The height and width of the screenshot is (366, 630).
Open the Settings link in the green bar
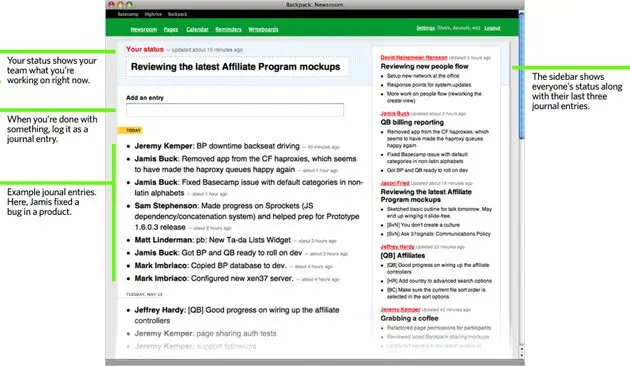pos(425,28)
